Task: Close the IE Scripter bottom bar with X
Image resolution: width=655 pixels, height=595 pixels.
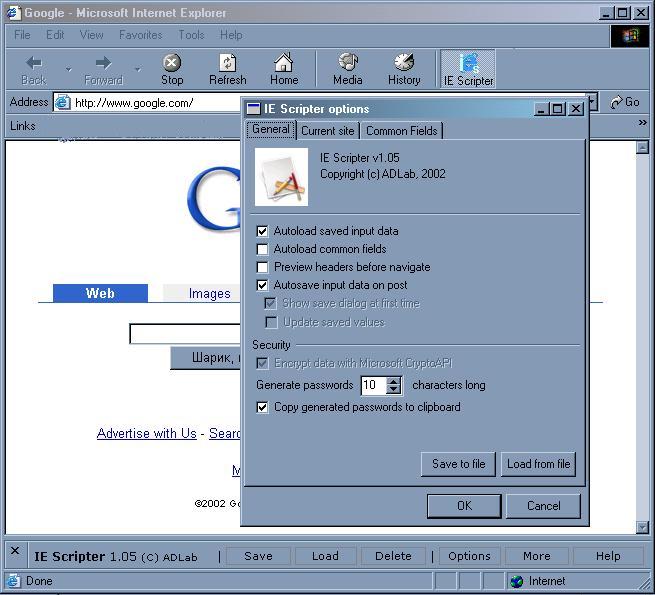Action: pos(15,551)
